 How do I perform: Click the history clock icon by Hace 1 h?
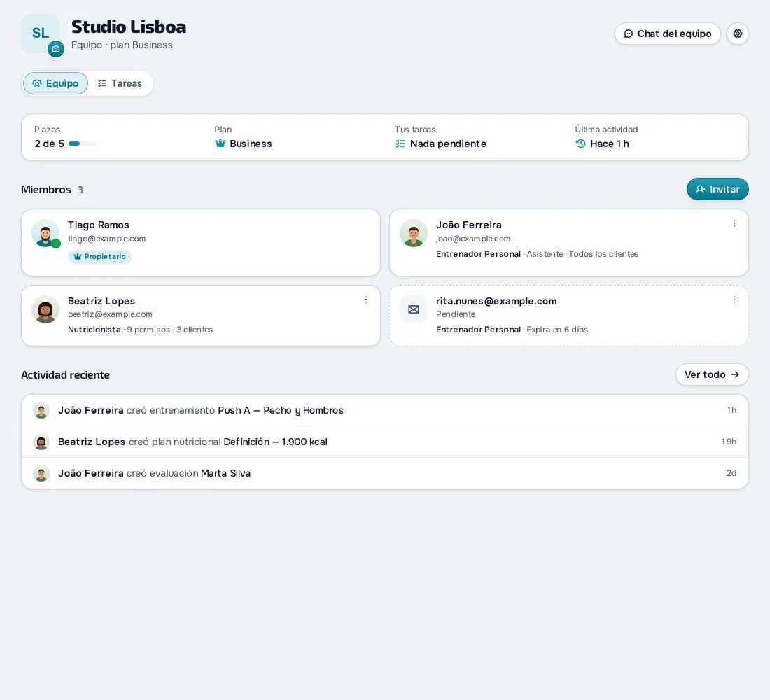580,143
